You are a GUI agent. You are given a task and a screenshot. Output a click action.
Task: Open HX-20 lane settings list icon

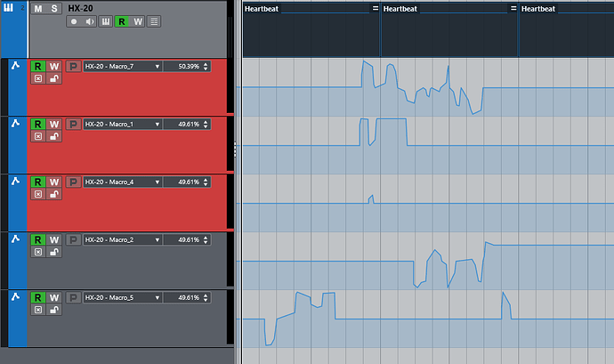(154, 21)
